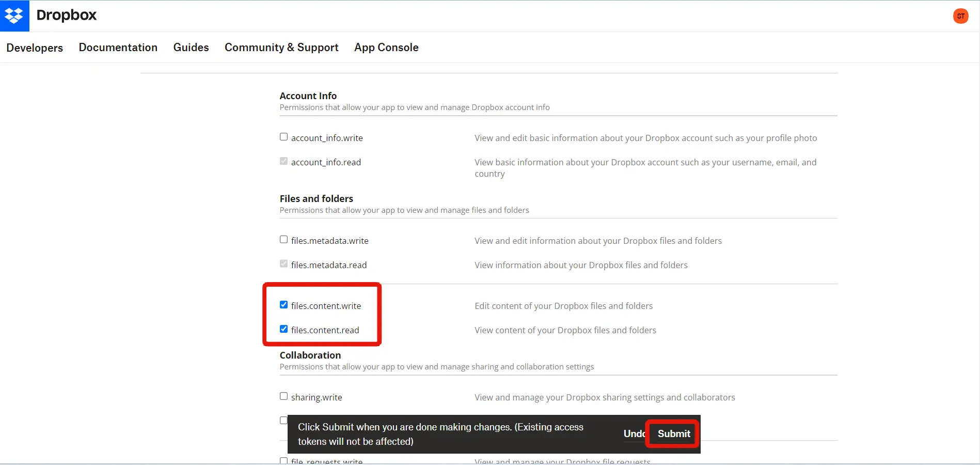
Task: Open the Guides nav item
Action: pos(191,48)
